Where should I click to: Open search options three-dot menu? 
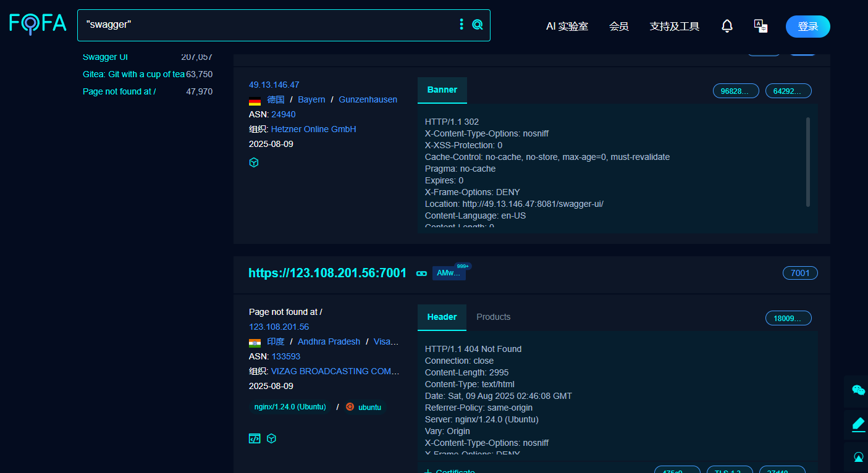point(461,24)
